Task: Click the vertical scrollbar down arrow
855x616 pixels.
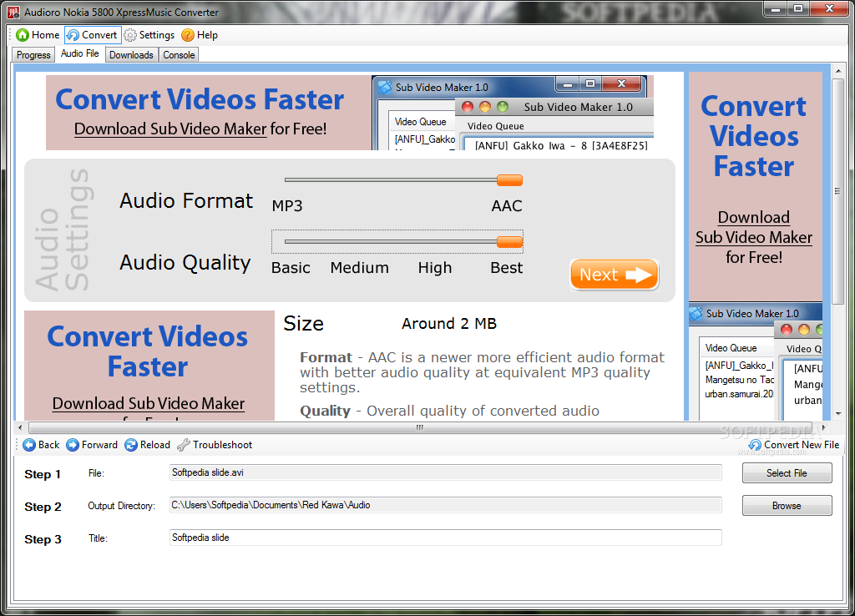Action: click(838, 414)
